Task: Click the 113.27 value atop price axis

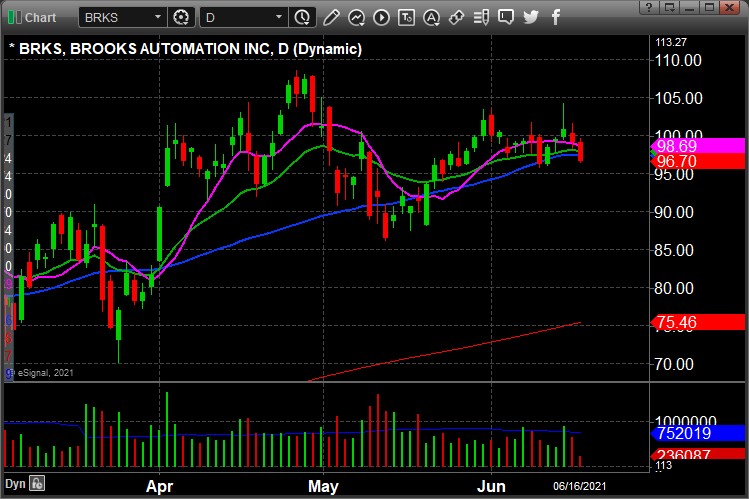Action: pyautogui.click(x=671, y=42)
